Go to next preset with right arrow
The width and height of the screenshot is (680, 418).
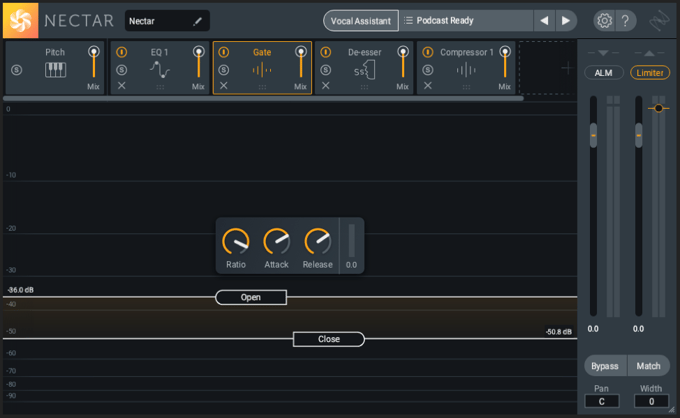[566, 20]
